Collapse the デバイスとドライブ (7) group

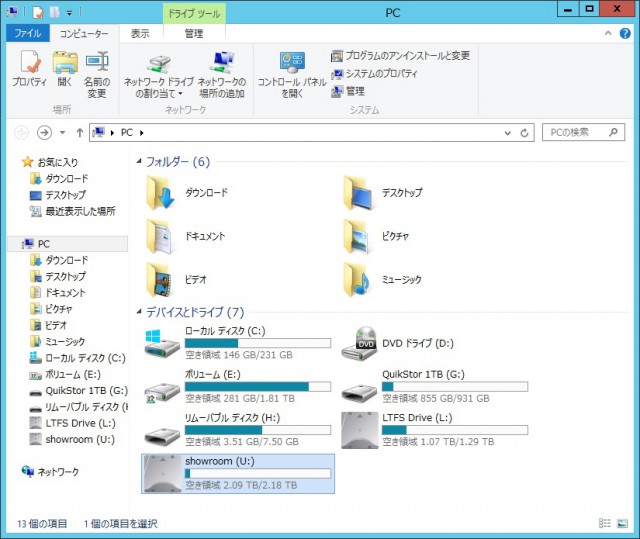pos(139,312)
